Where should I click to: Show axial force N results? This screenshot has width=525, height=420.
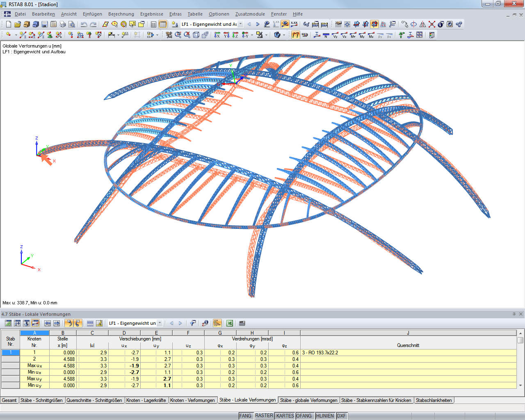[x=326, y=35]
